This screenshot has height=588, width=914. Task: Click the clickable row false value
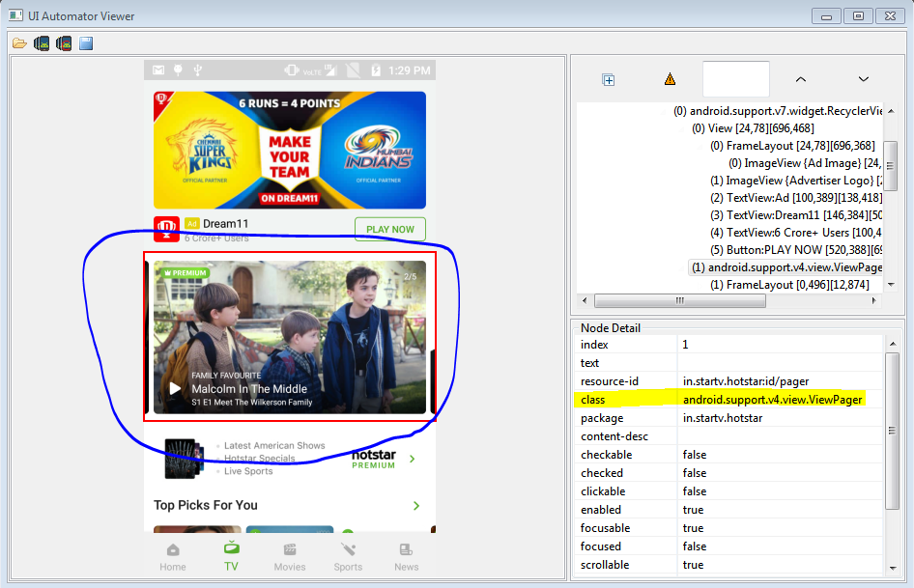[695, 491]
